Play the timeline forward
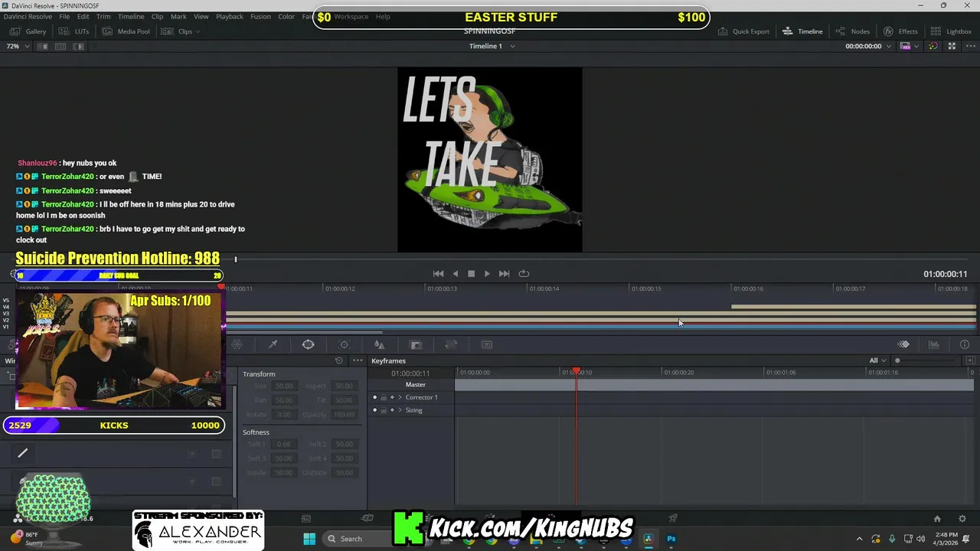Screen dimensions: 980x551 [x=487, y=273]
